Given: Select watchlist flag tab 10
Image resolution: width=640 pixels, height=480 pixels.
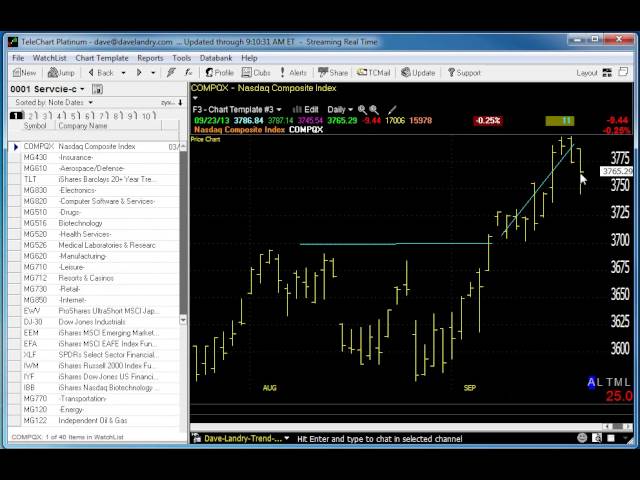Looking at the screenshot, I should pos(149,116).
